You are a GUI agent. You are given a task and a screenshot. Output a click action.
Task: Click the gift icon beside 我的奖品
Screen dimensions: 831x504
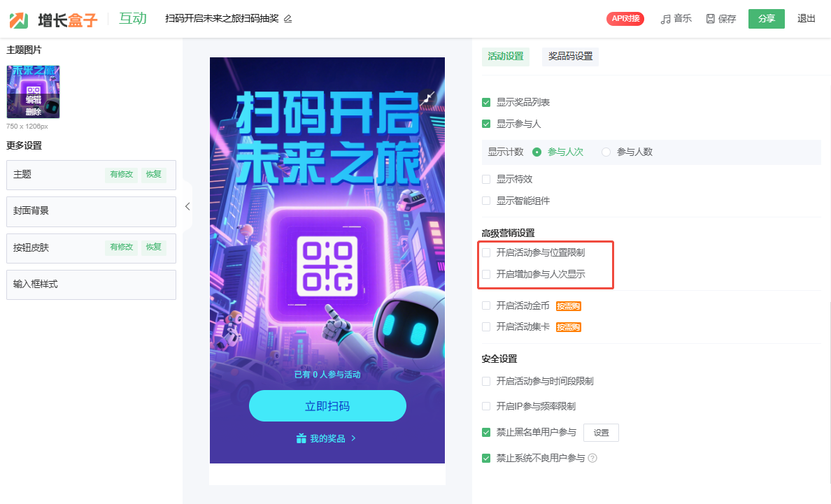[301, 438]
